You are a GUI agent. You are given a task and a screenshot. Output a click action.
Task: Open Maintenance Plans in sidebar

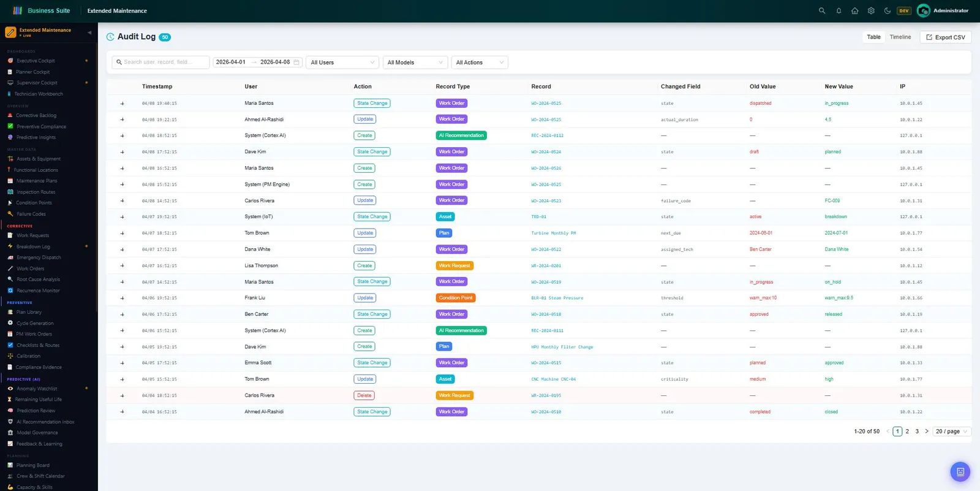[x=37, y=181]
